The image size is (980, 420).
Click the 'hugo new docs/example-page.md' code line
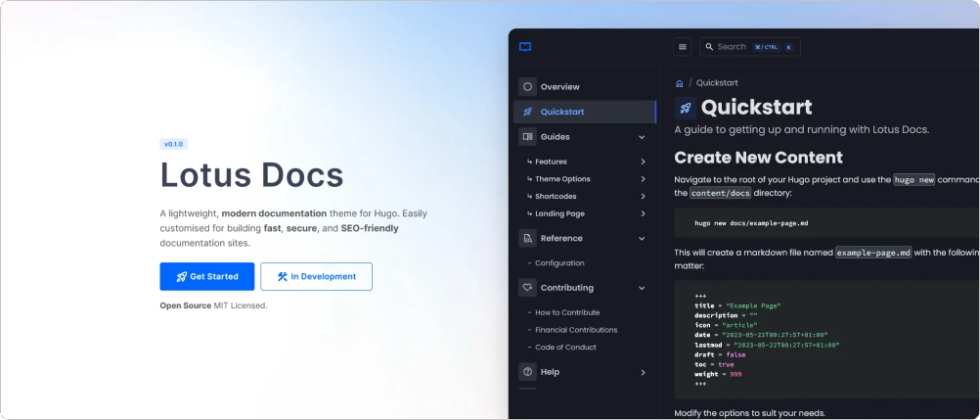coord(750,223)
